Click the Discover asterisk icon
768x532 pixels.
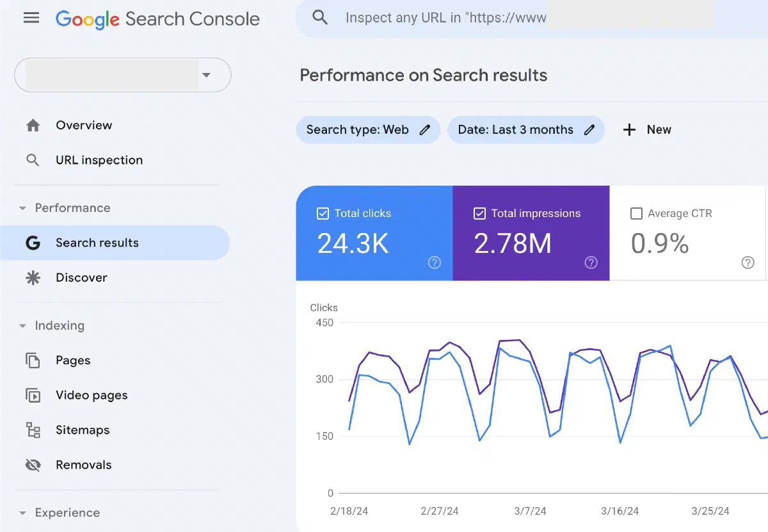coord(33,277)
